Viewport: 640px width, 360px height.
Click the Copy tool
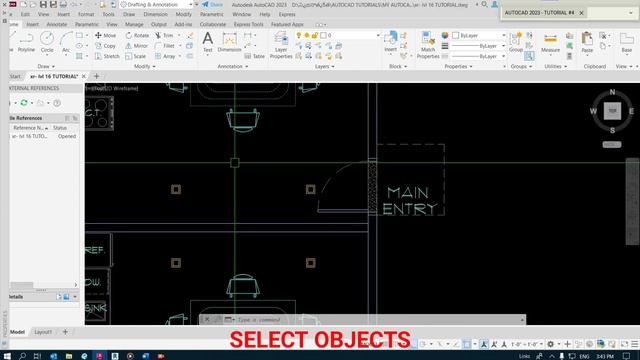(x=106, y=46)
